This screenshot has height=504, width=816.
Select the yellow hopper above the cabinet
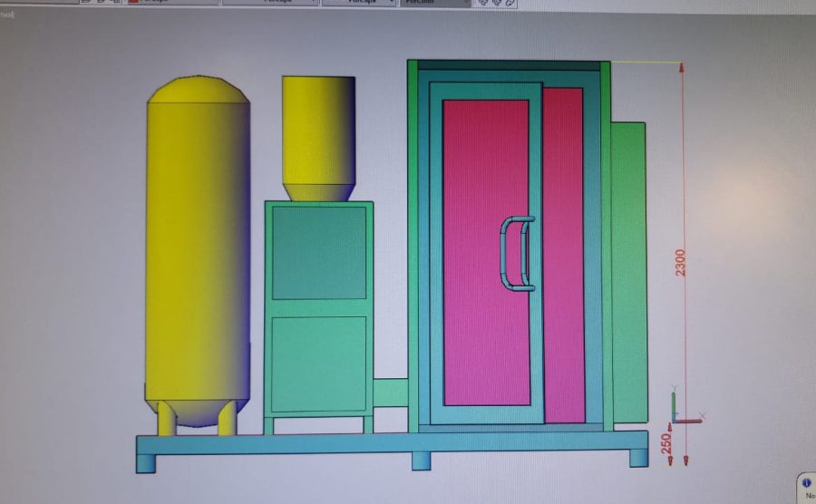click(318, 139)
